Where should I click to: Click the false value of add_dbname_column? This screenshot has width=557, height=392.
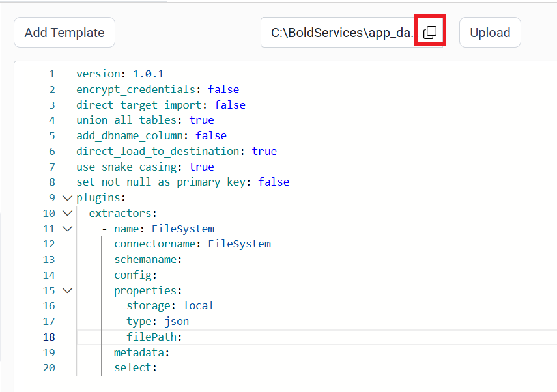[211, 135]
